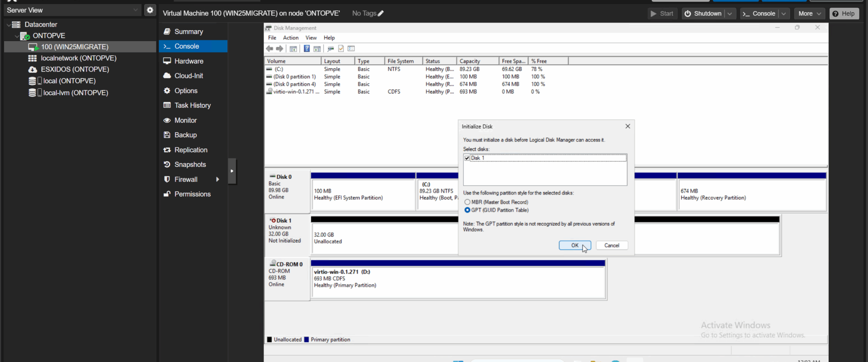The image size is (868, 362).
Task: Click the Proxmox Help button
Action: pos(844,14)
